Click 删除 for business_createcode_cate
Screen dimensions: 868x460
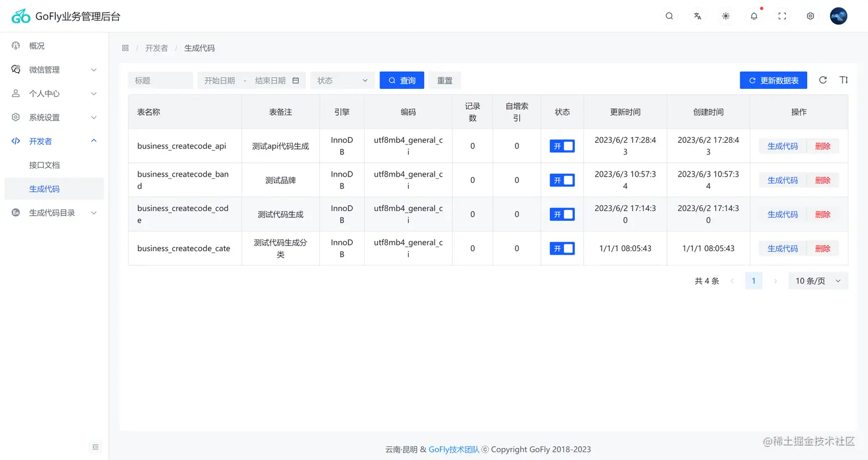pos(823,248)
